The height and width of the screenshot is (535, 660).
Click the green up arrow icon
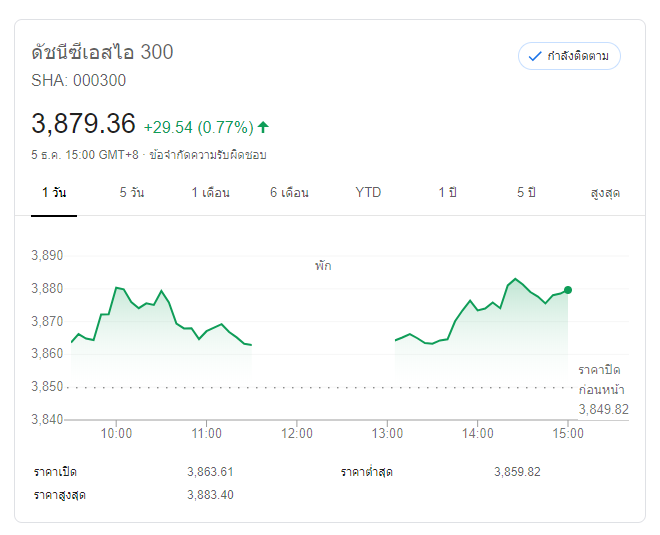(x=263, y=127)
